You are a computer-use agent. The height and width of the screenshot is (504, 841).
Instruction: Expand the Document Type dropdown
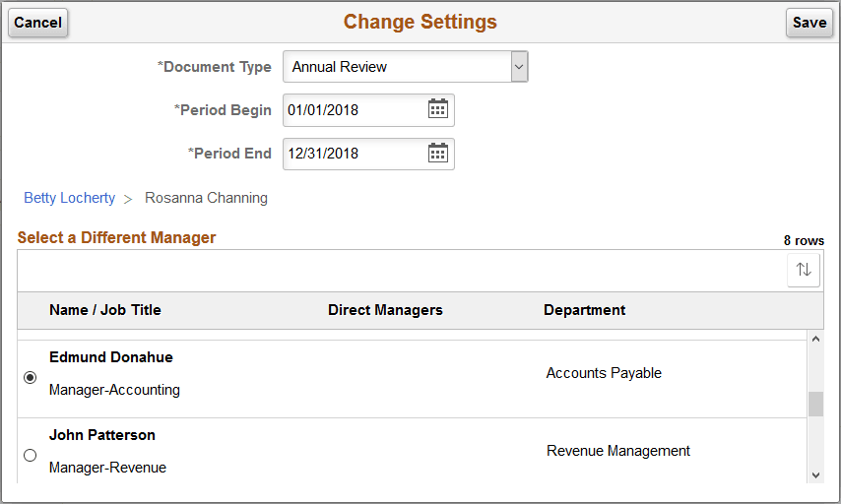(519, 67)
